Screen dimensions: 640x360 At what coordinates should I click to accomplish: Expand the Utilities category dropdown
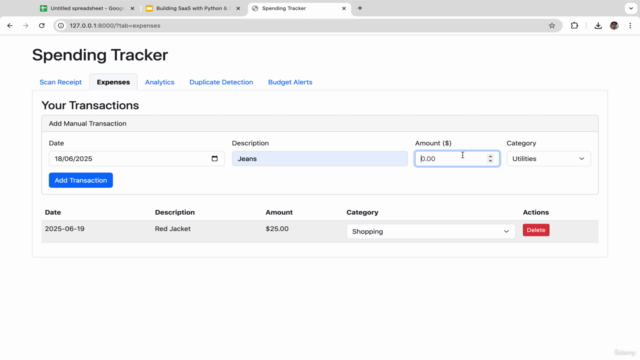tap(549, 159)
